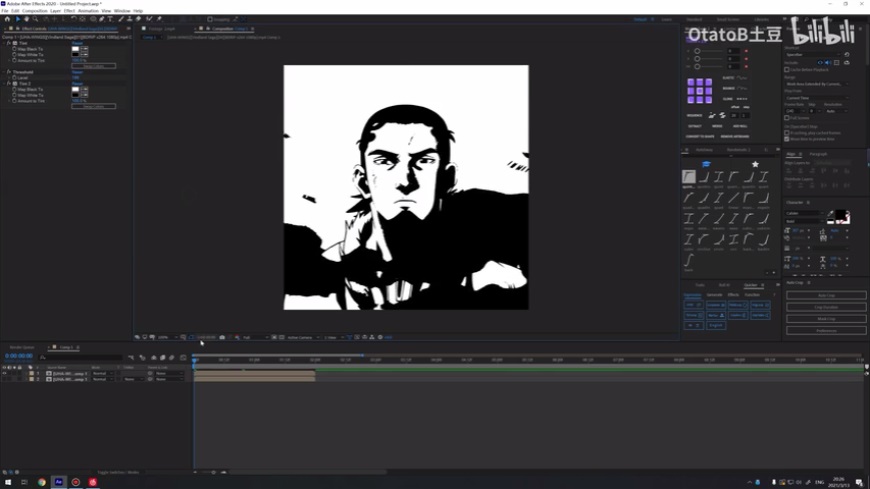Collapse the Threshold effect twirl arrow
870x489 pixels.
coord(3,72)
